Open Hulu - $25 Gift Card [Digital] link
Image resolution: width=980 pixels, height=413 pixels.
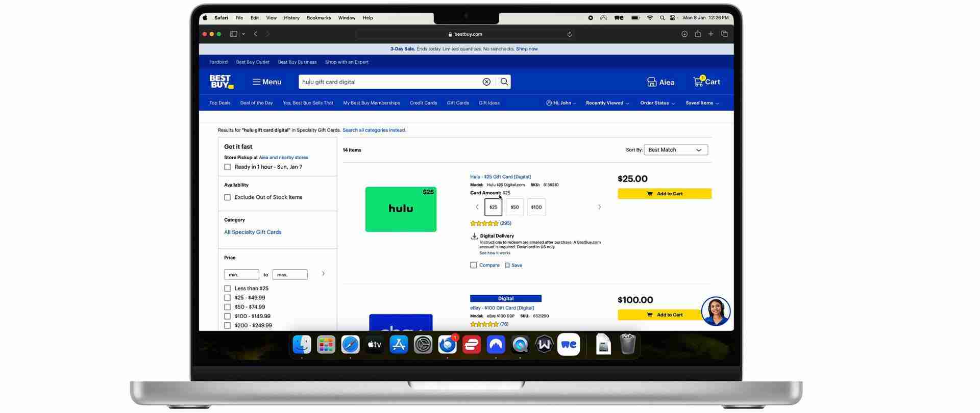point(500,177)
